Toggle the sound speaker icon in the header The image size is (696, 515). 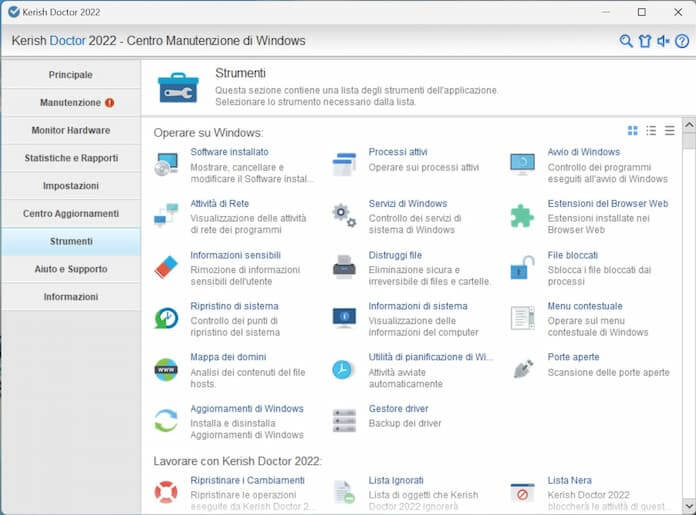[x=663, y=41]
